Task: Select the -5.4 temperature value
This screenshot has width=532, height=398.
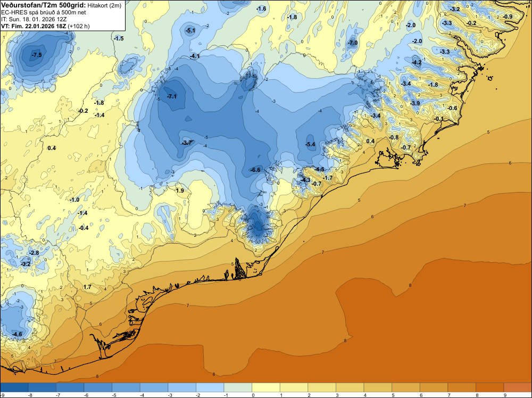Action: click(x=310, y=144)
